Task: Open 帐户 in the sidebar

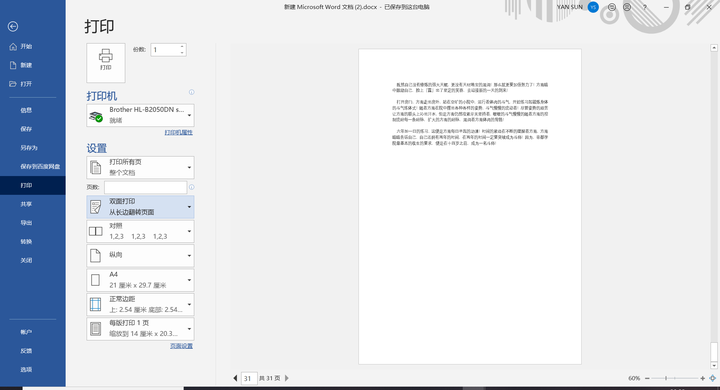Action: point(33,332)
